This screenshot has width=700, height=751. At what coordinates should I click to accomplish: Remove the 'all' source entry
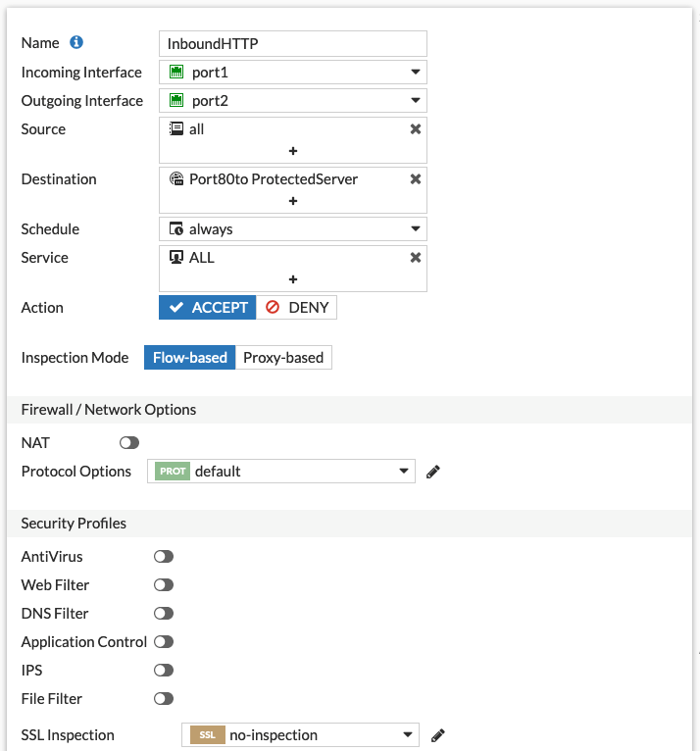pos(415,129)
